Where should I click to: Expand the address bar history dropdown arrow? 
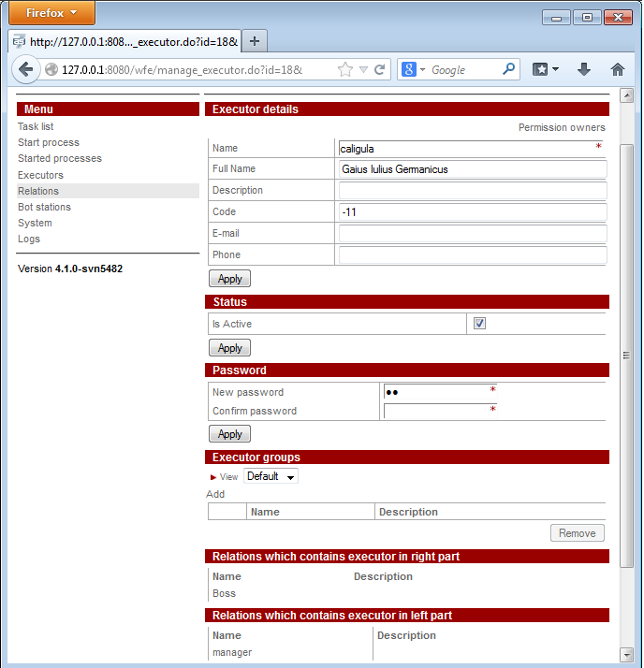pos(363,69)
